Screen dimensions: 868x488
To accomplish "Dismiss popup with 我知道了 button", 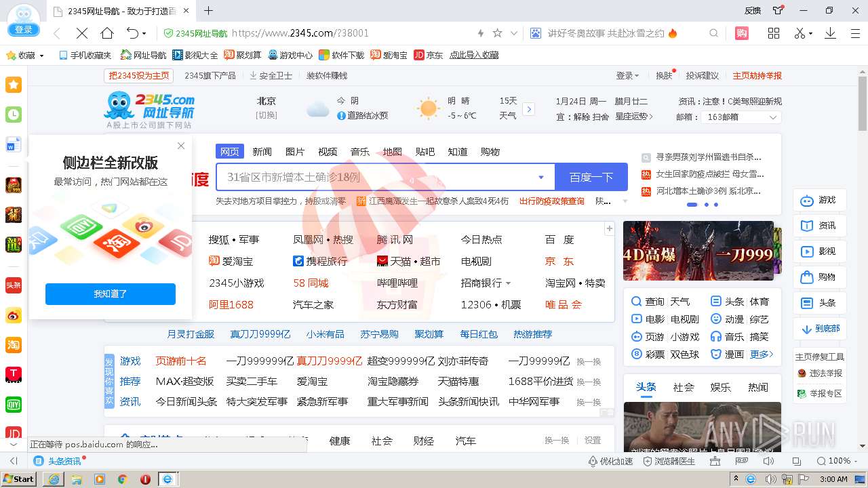I will (x=111, y=294).
